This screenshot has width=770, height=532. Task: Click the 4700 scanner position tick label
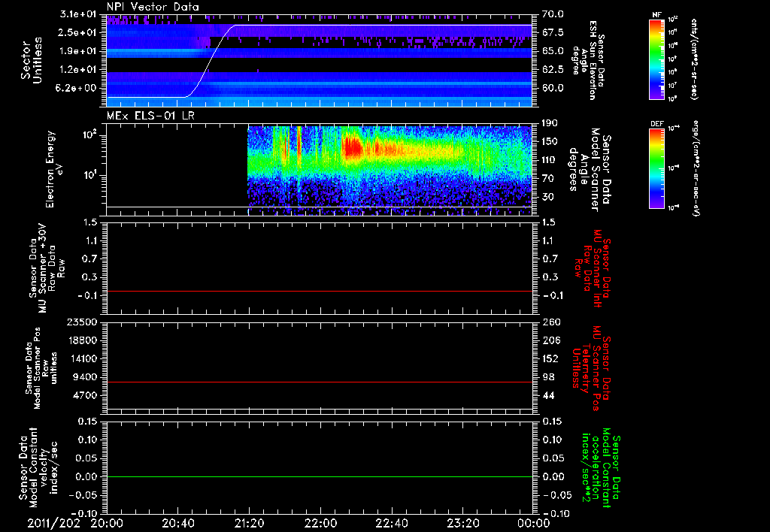(86, 395)
